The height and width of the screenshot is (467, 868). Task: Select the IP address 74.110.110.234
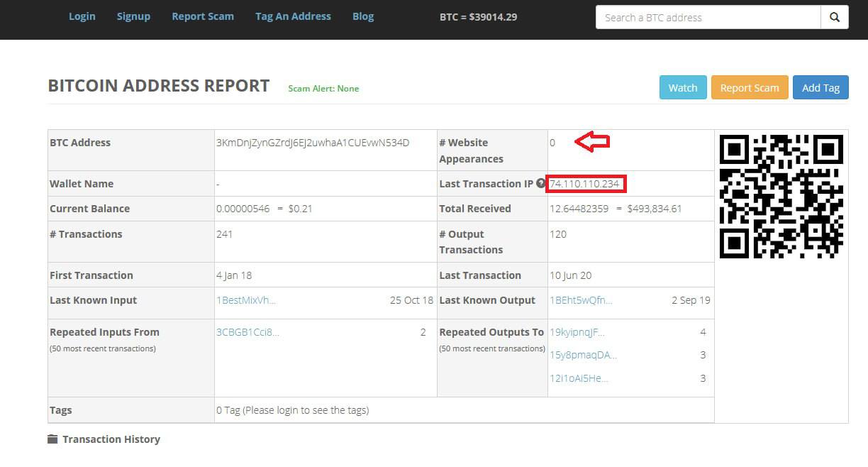[x=584, y=184]
